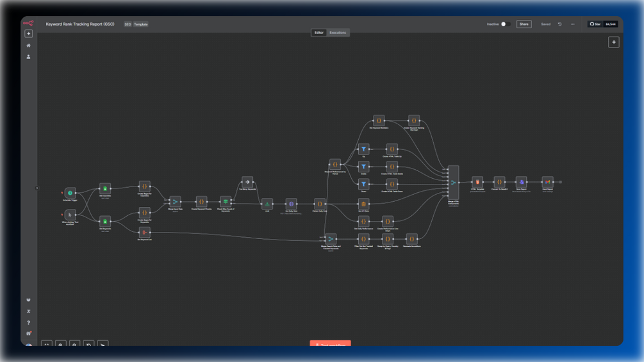The height and width of the screenshot is (362, 644).
Task: Click the sidebar plus create button
Action: click(28, 34)
